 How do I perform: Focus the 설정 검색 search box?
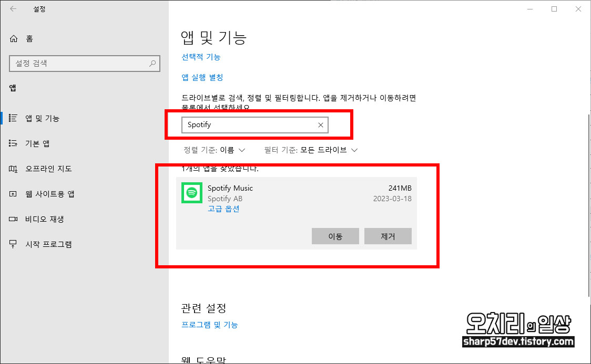85,63
